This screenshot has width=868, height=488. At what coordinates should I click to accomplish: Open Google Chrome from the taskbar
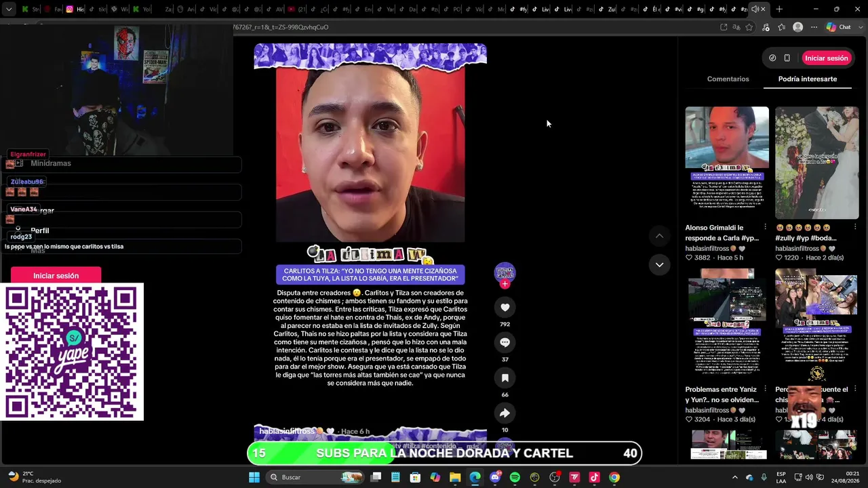point(614,477)
